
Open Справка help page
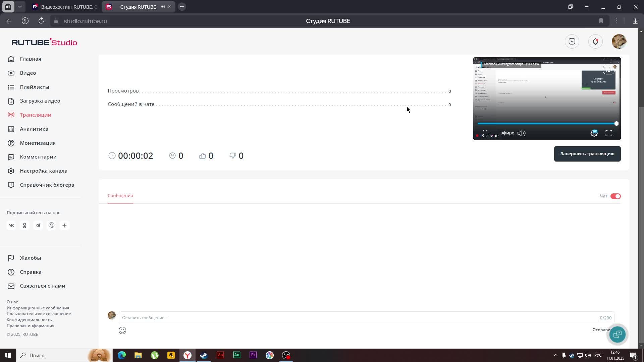coord(31,272)
